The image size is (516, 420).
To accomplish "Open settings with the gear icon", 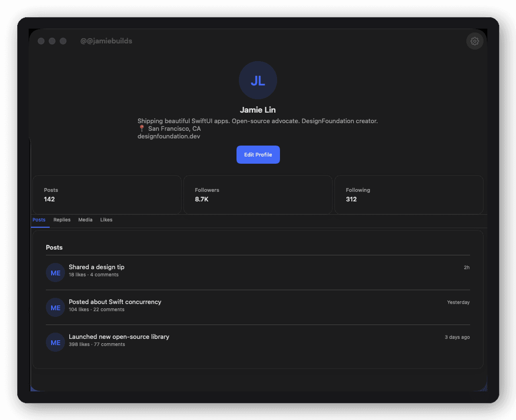I will pyautogui.click(x=474, y=41).
